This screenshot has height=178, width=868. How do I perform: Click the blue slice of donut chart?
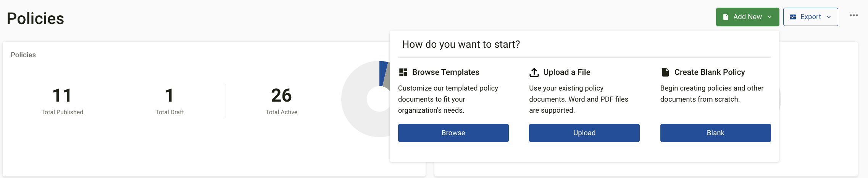coord(383,73)
